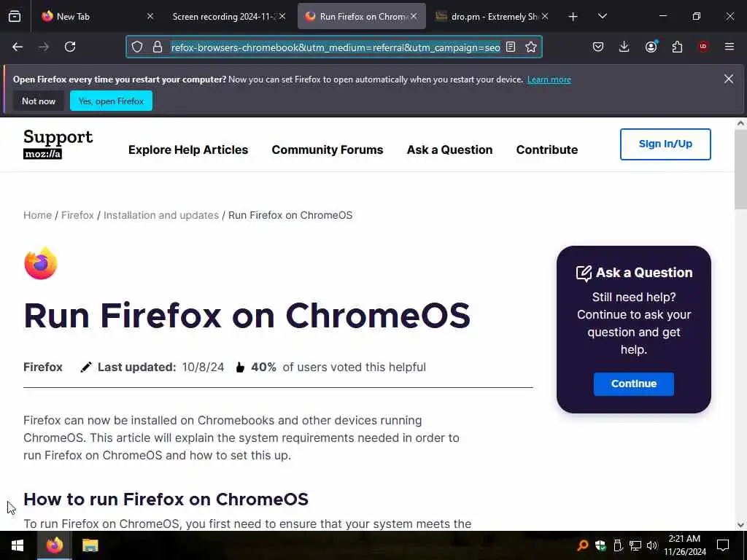This screenshot has height=560, width=747.
Task: Click Yes, open Firefox button
Action: pyautogui.click(x=111, y=101)
